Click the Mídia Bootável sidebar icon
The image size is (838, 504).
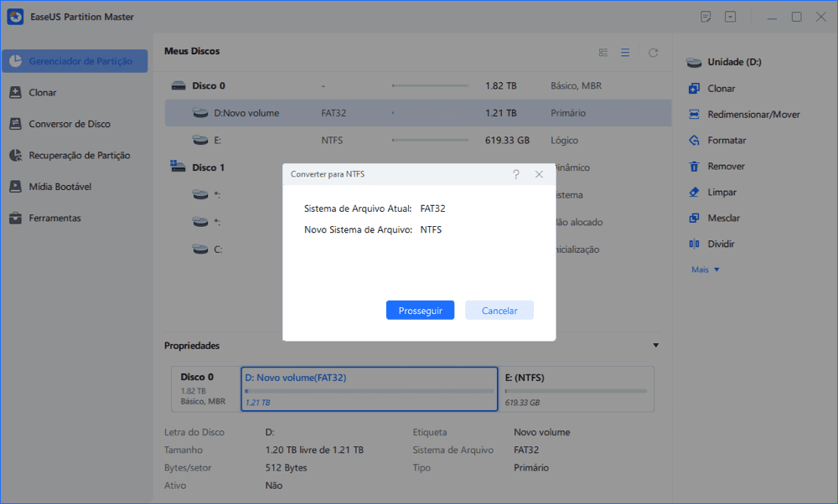(x=15, y=187)
